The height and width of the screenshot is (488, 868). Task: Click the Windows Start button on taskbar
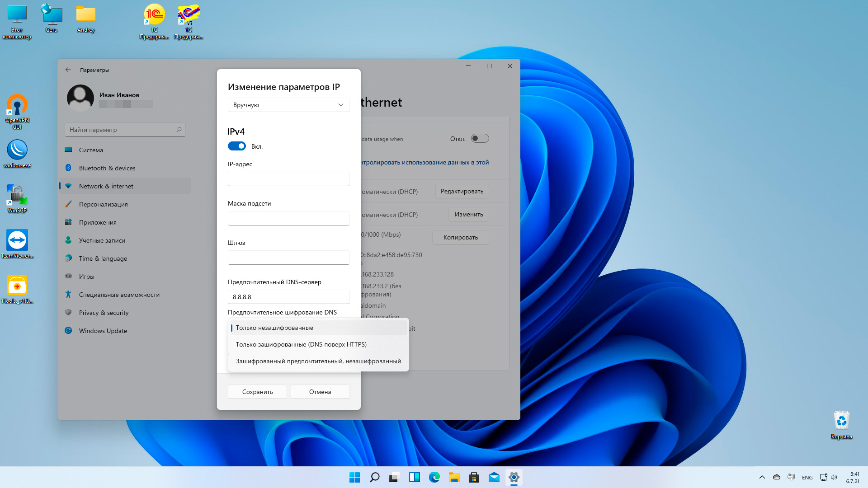(354, 477)
